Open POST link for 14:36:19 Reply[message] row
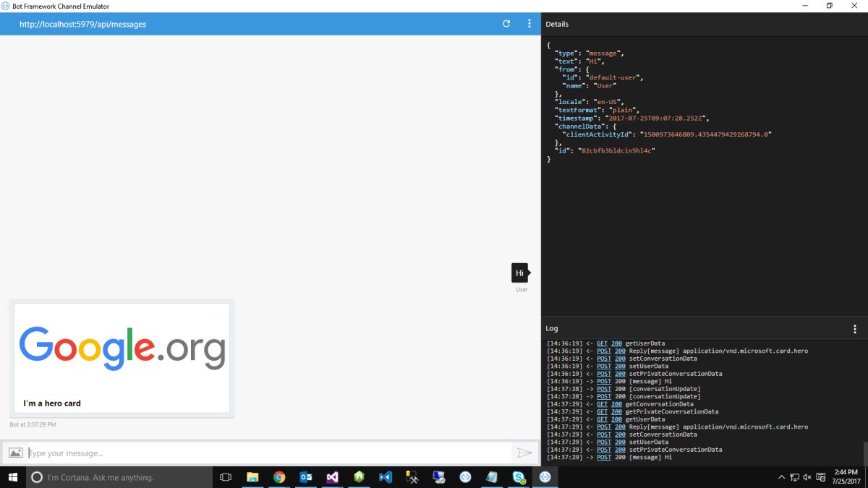868x488 pixels. click(x=604, y=351)
